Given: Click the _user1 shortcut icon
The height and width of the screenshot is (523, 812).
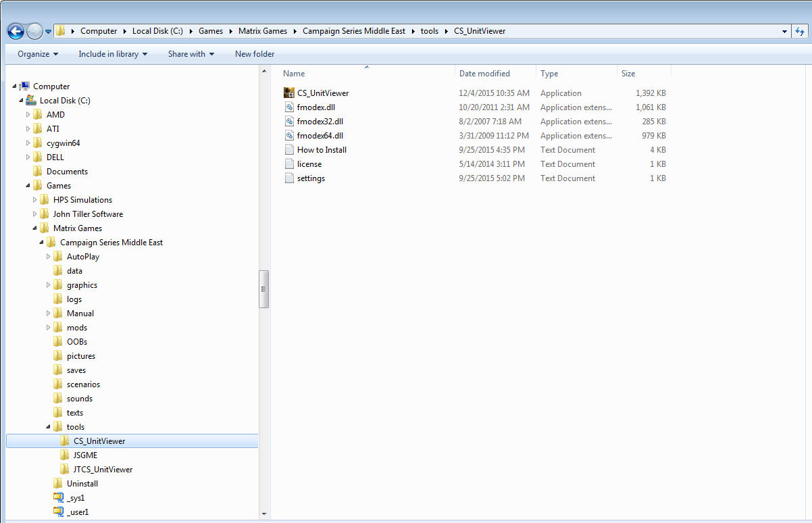Looking at the screenshot, I should 58,512.
